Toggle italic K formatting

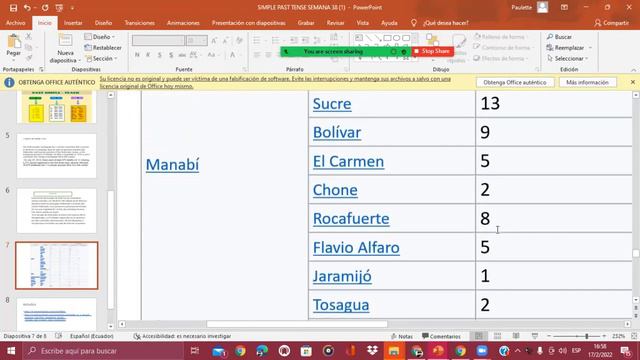coord(148,55)
